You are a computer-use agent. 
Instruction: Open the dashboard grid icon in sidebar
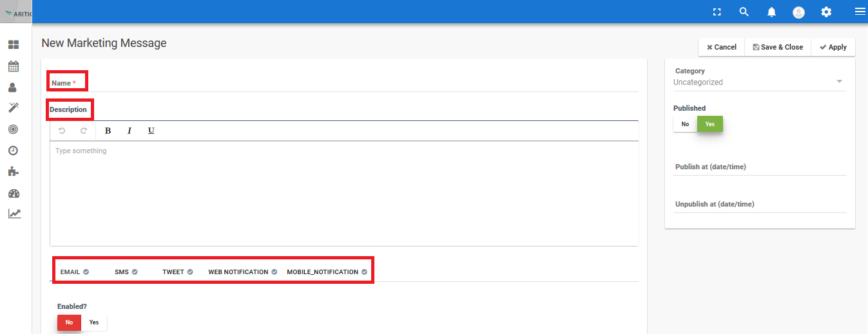[x=13, y=45]
